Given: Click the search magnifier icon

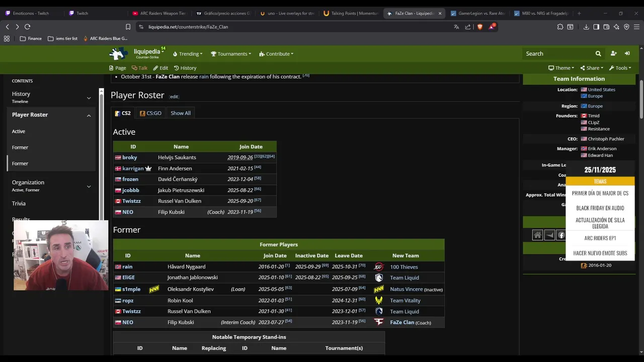Looking at the screenshot, I should 598,53.
